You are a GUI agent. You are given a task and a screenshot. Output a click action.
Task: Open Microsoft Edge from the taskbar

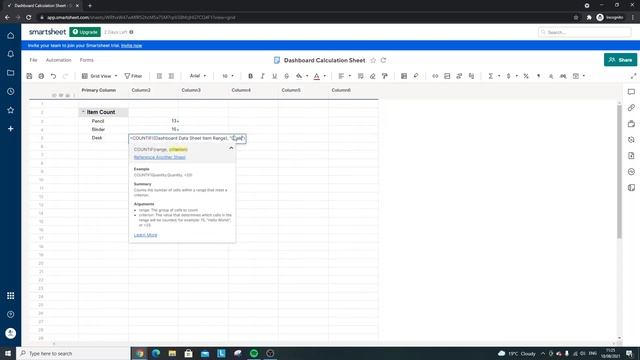156,353
